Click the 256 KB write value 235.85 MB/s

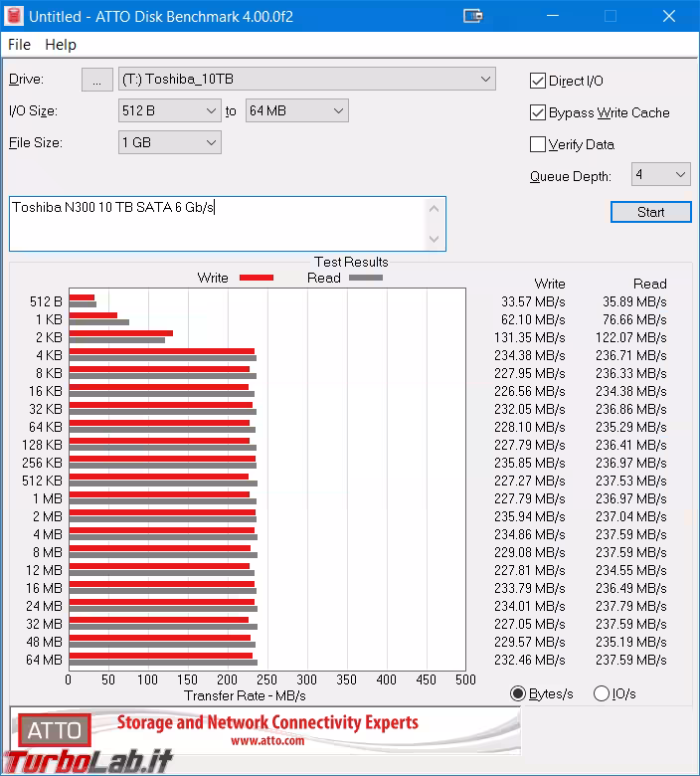click(x=529, y=463)
